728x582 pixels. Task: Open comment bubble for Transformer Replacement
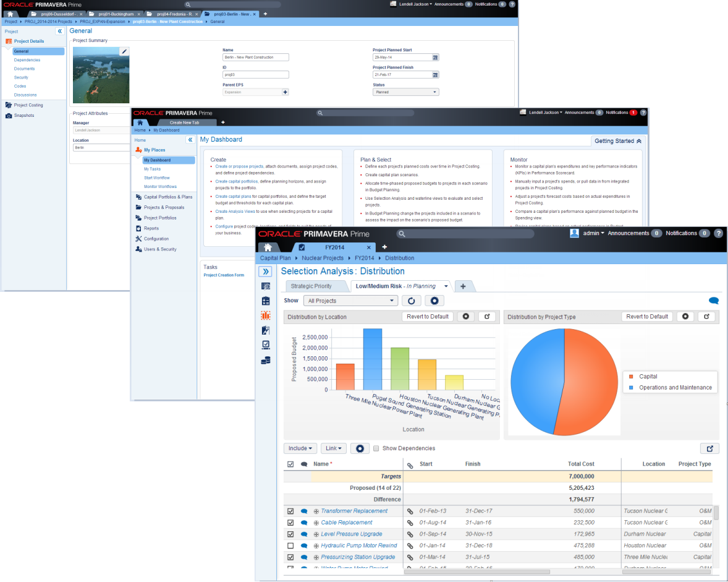304,511
